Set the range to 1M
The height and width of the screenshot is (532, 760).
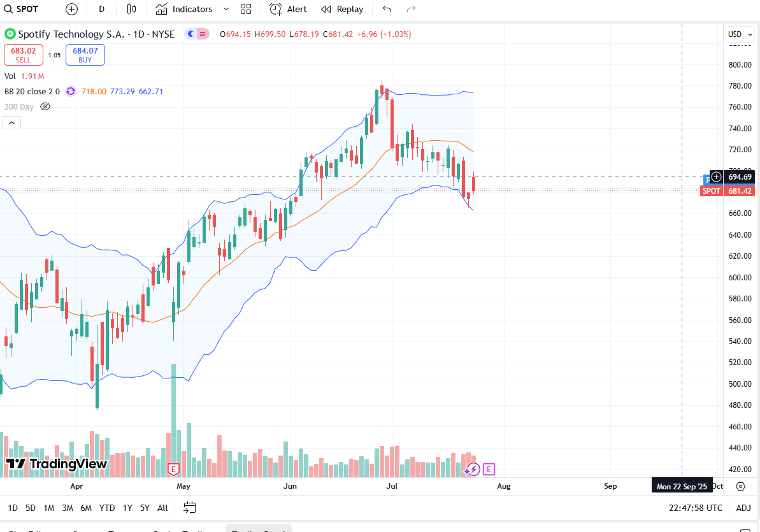point(49,508)
